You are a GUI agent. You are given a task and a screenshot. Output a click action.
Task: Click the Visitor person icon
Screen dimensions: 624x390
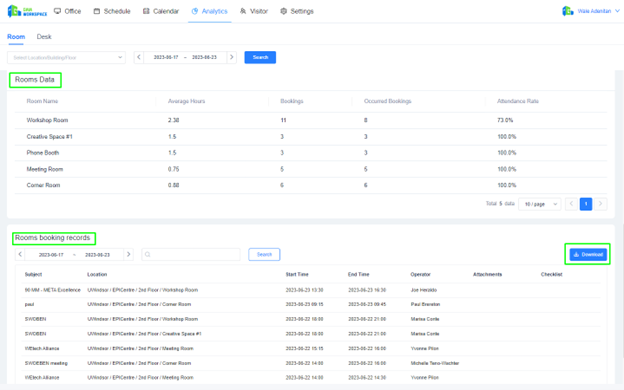(243, 11)
